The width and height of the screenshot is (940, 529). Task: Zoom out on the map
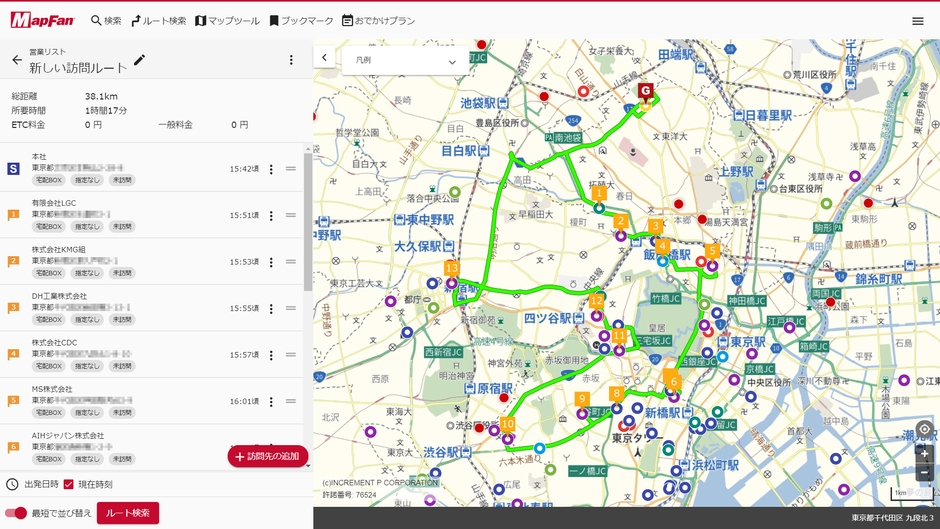924,472
